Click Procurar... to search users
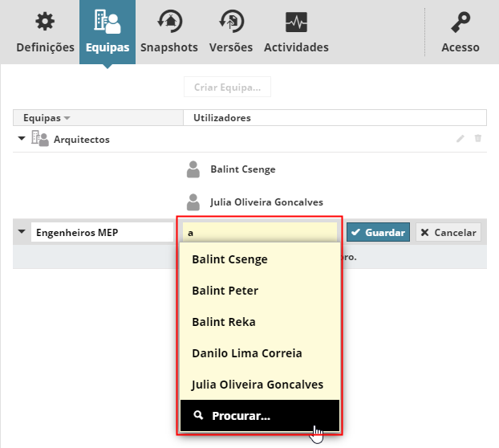Screen dimensions: 499x448 pos(241,416)
